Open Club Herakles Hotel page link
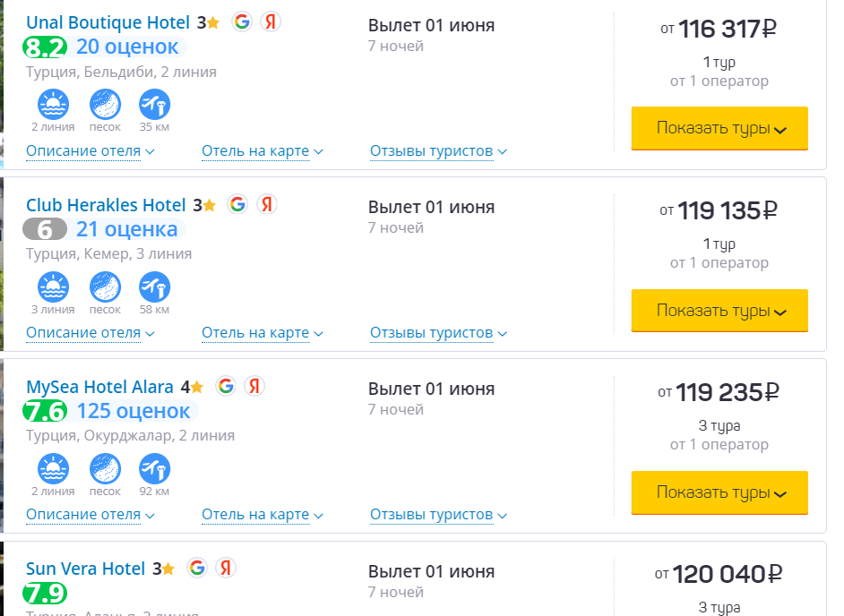This screenshot has height=616, width=844. 106,205
